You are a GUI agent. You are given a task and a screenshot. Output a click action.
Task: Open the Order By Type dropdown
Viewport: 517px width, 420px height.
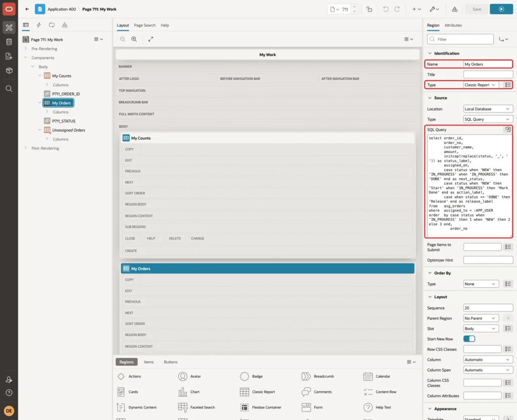[x=481, y=284]
